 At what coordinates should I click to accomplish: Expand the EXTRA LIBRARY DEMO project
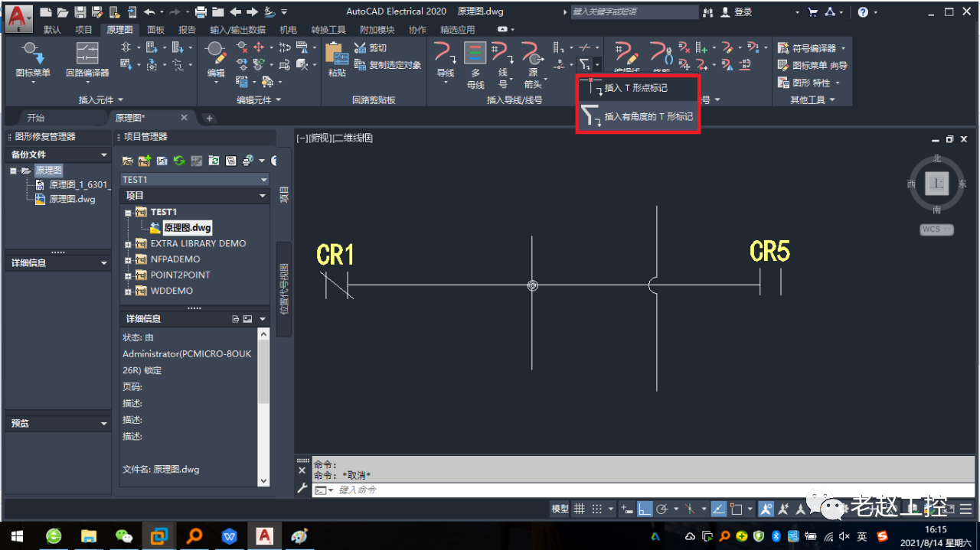pos(128,243)
